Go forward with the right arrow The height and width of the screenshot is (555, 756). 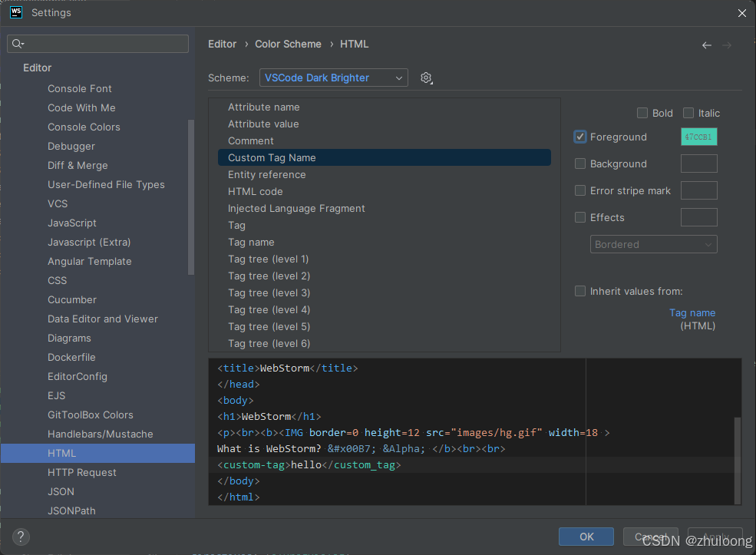point(727,45)
